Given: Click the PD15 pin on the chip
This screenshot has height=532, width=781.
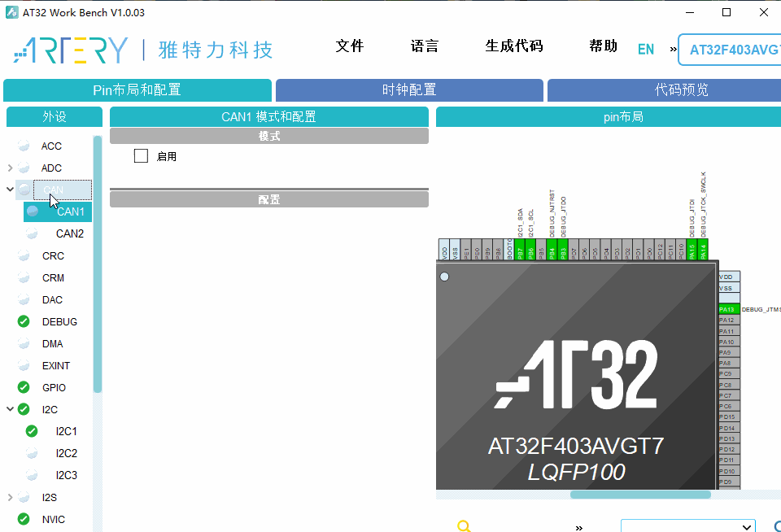Looking at the screenshot, I should (x=729, y=416).
